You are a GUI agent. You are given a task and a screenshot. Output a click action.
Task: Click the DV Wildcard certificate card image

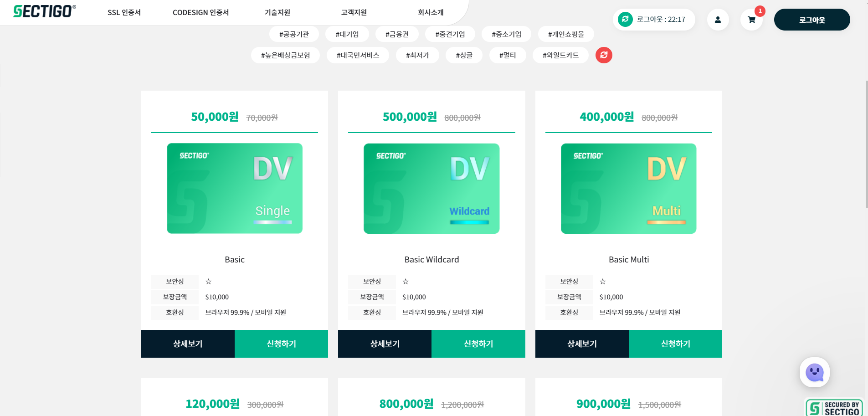click(431, 188)
